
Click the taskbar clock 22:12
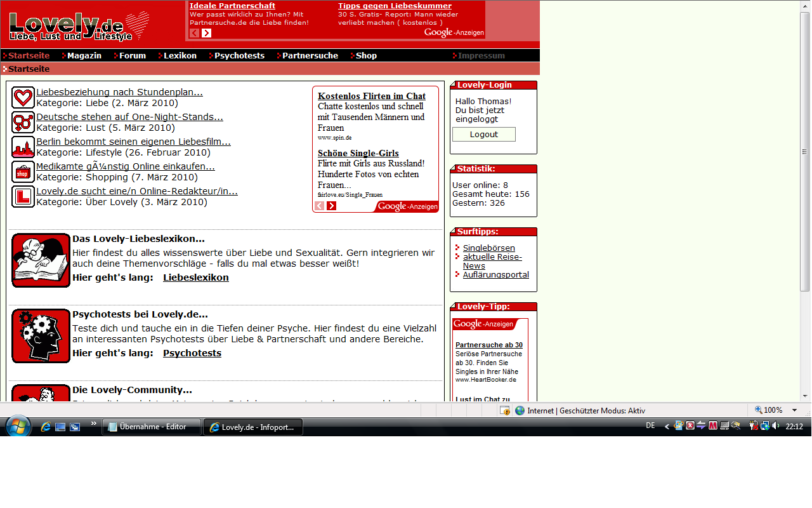click(x=794, y=427)
